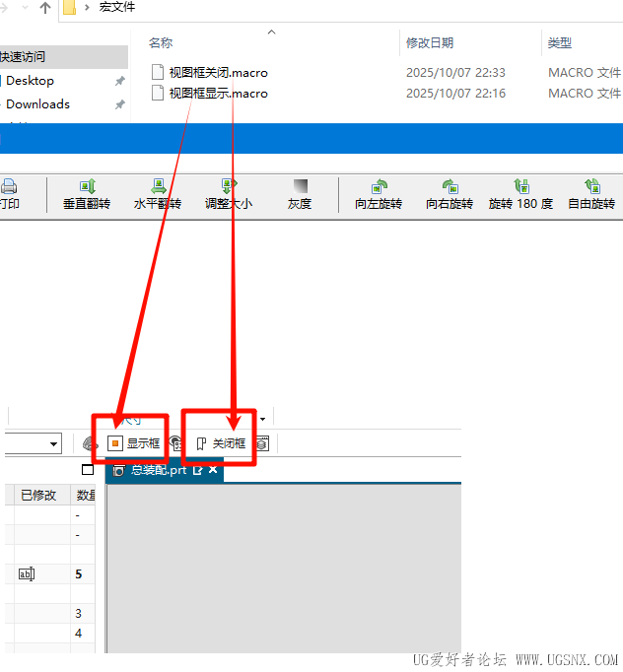Open Desktop in quick access

30,80
